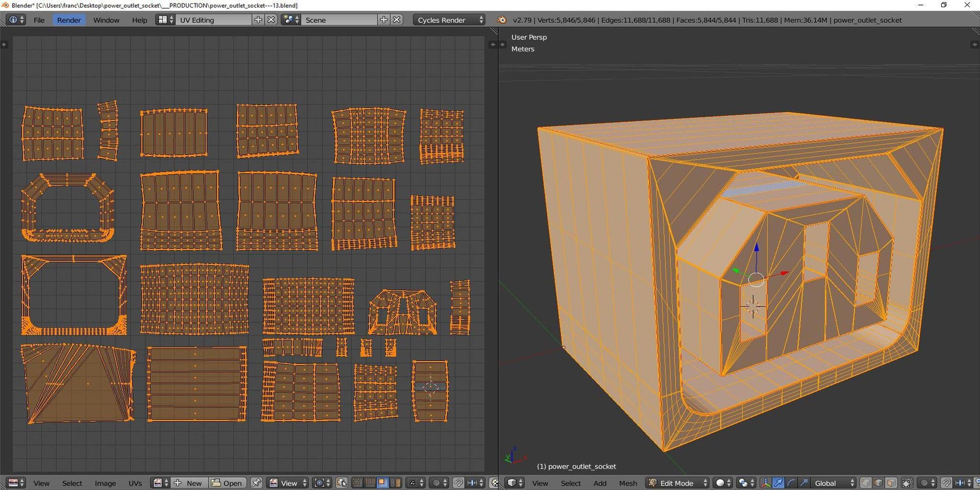Click the UV face selection mode icon
Image resolution: width=980 pixels, height=490 pixels.
(382, 483)
